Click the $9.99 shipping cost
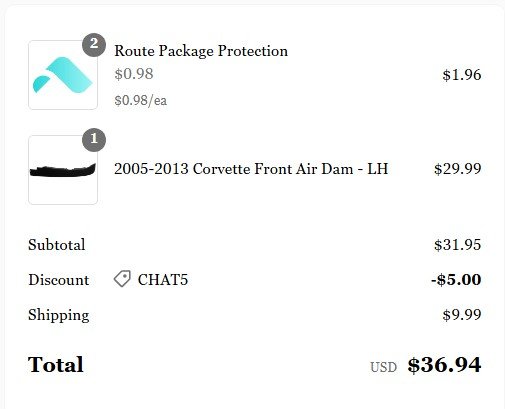The width and height of the screenshot is (505, 409). click(462, 315)
